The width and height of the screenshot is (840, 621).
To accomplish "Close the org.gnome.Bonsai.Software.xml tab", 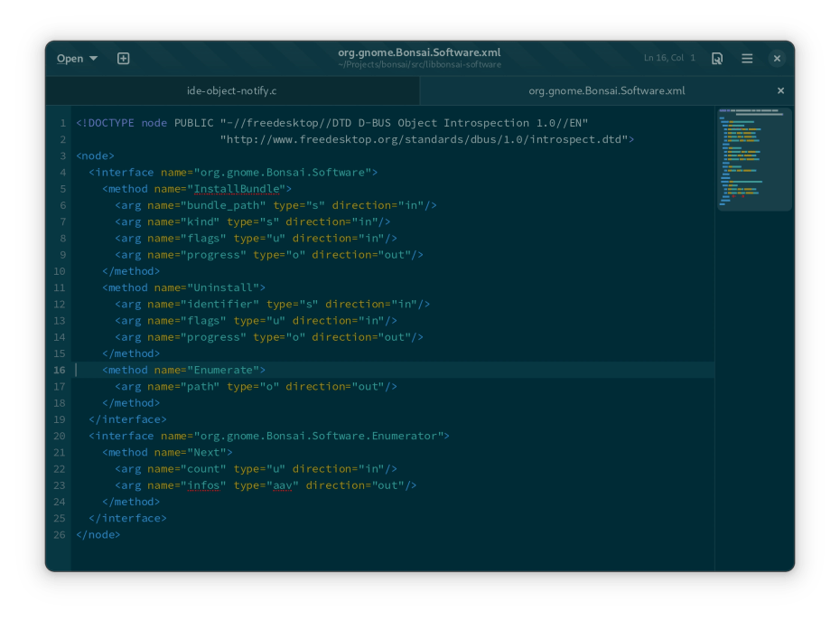I will point(780,90).
